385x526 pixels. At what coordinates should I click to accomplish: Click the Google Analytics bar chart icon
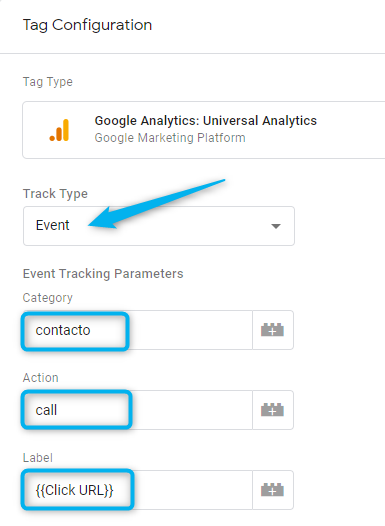[x=59, y=130]
